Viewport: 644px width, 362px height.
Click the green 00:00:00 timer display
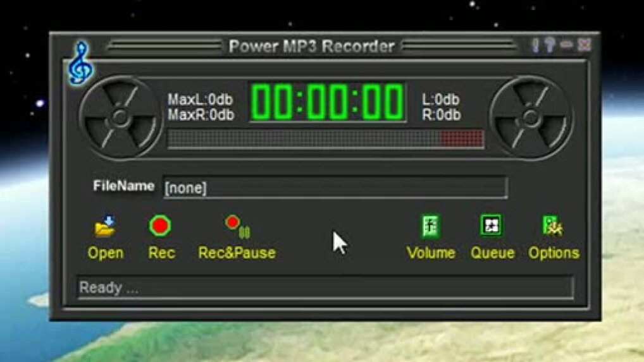click(328, 102)
